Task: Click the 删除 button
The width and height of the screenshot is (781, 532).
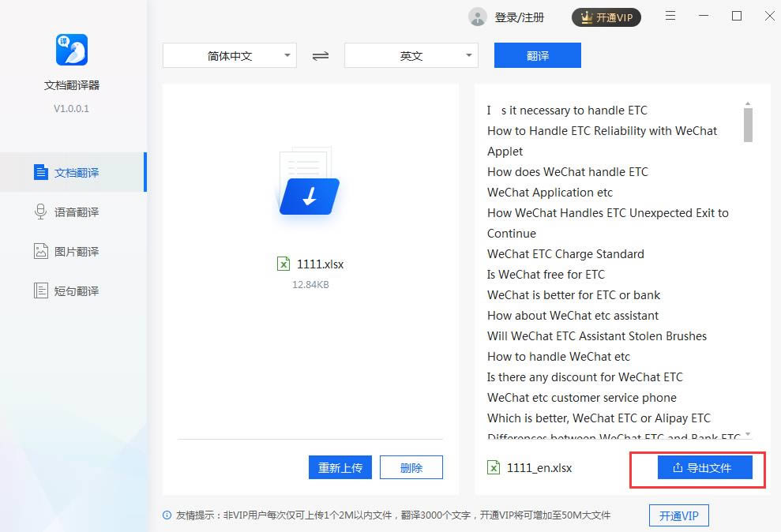Action: (x=411, y=467)
